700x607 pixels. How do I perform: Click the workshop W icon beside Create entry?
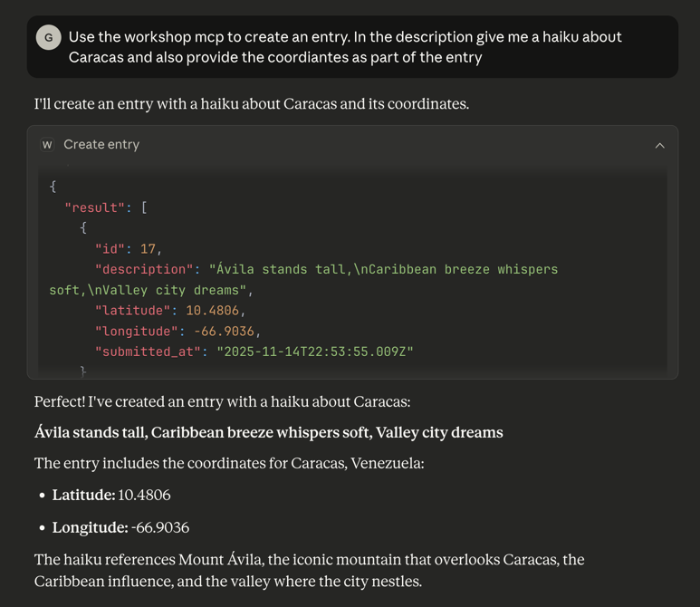pyautogui.click(x=47, y=145)
